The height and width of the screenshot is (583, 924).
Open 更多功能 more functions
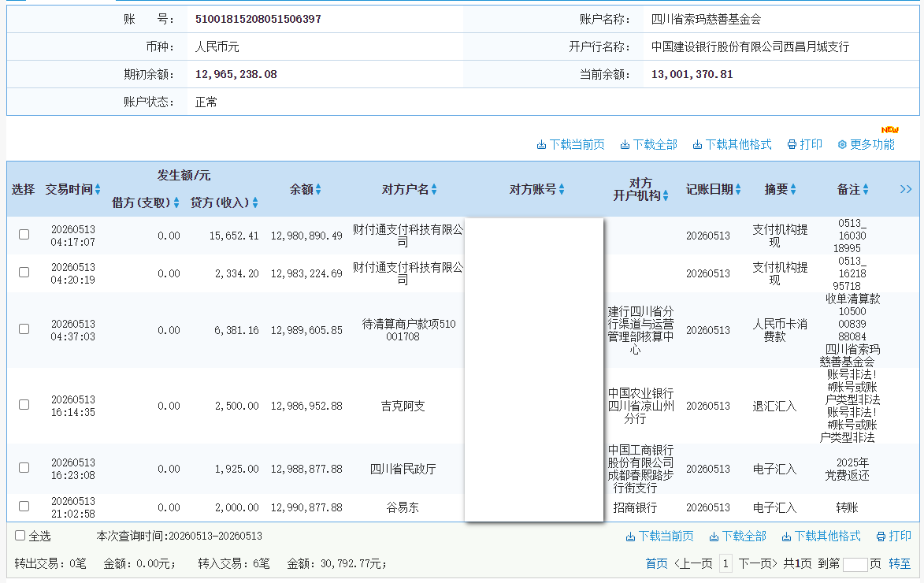click(x=866, y=144)
